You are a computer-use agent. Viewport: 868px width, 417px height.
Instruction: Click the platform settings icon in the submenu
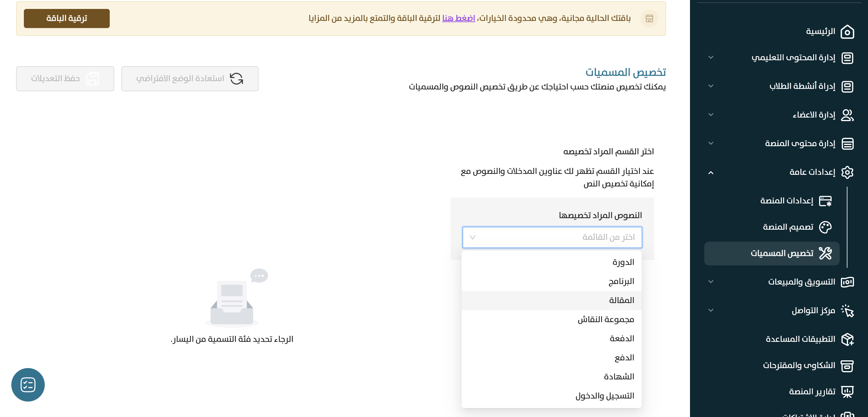pyautogui.click(x=825, y=201)
